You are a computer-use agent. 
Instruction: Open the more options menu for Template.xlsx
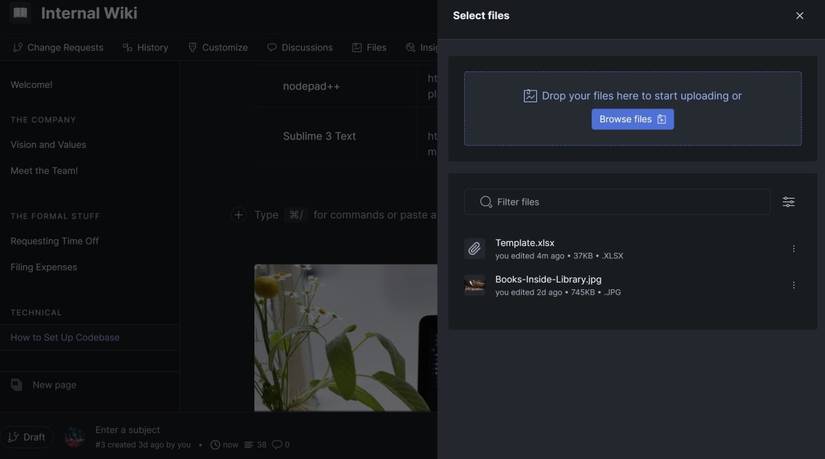793,248
